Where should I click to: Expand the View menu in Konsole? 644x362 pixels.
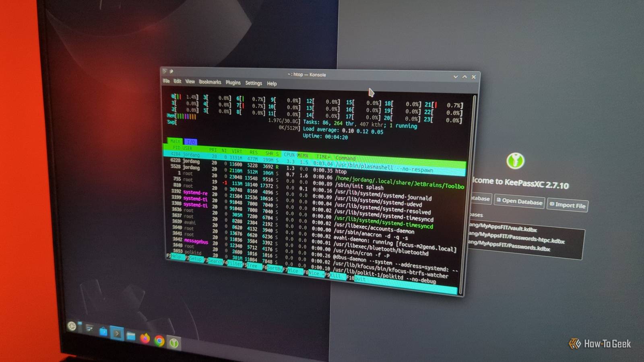tap(190, 82)
